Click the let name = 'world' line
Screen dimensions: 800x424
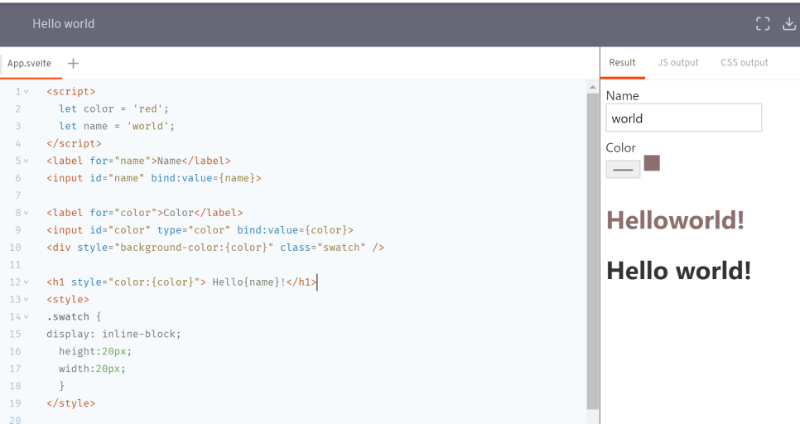coord(116,127)
